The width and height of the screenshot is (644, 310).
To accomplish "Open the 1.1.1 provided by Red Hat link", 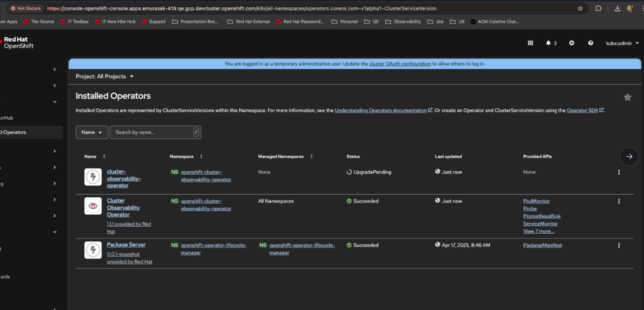I will 129,228.
